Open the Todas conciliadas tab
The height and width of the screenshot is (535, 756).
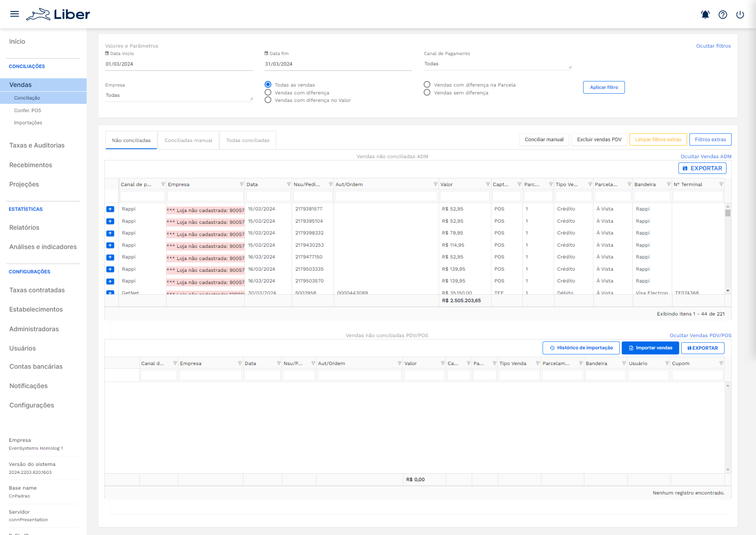coord(248,140)
